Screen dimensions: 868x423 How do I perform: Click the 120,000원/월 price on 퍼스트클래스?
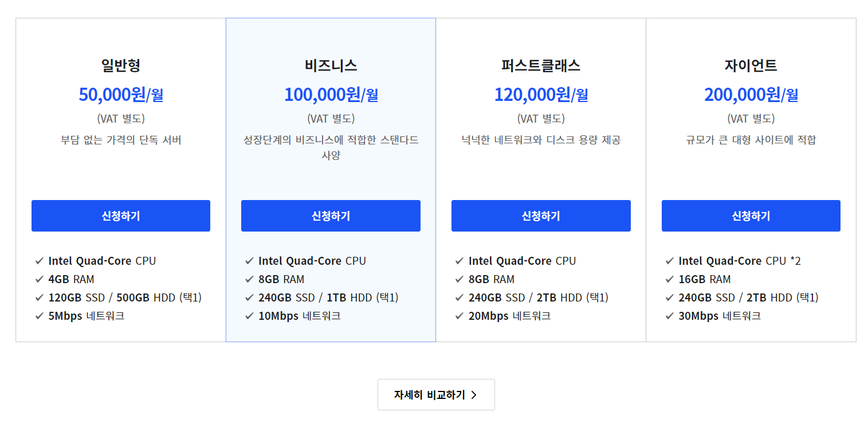(540, 94)
